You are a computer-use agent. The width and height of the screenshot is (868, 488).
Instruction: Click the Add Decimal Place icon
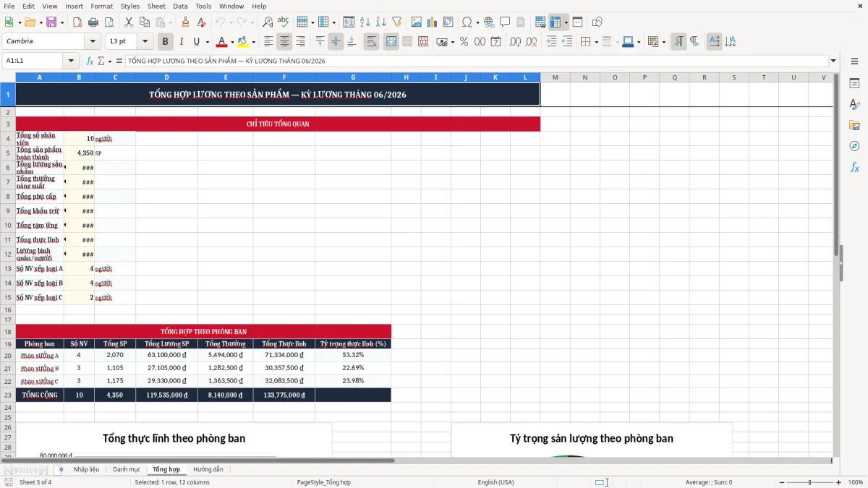[516, 42]
